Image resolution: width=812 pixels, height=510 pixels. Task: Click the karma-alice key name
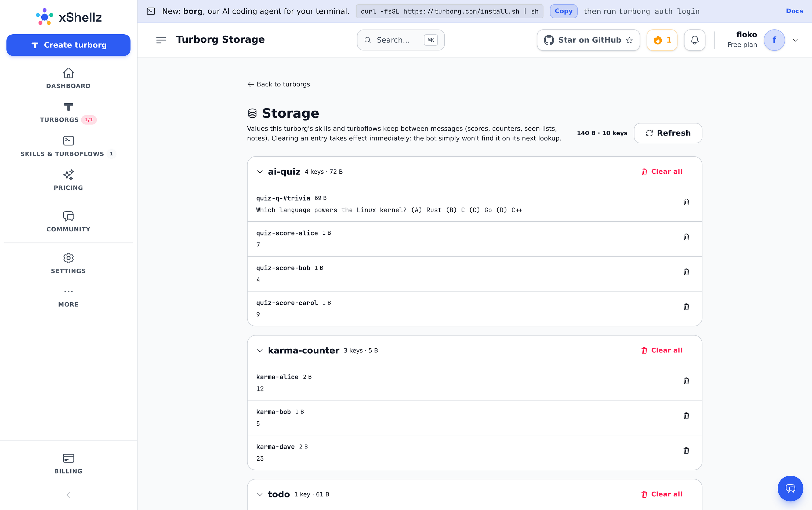point(277,377)
